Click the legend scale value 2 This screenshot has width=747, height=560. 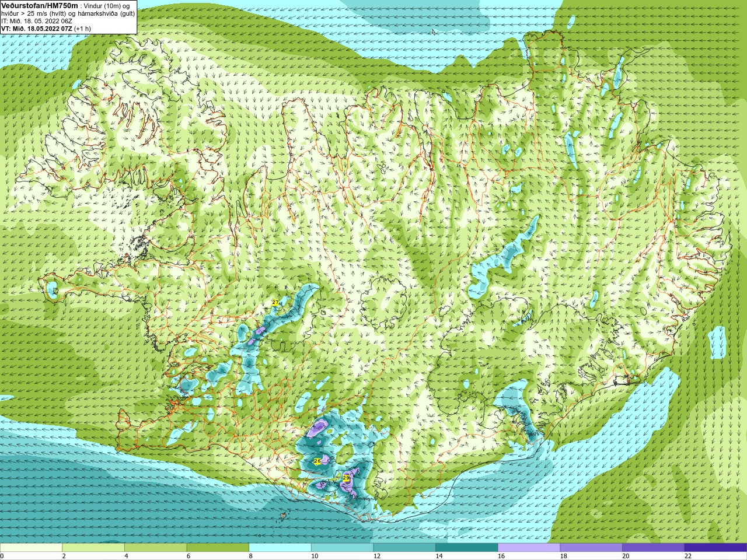coord(64,556)
